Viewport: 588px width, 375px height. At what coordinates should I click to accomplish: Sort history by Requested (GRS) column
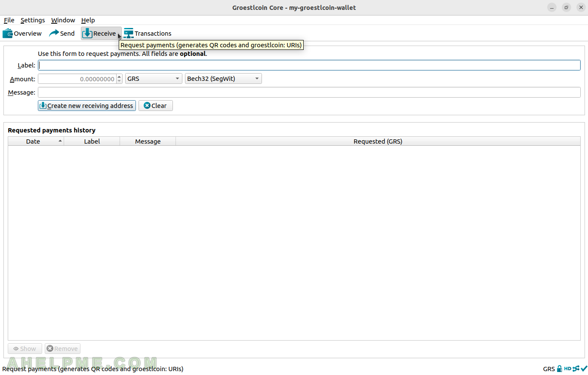tap(378, 141)
